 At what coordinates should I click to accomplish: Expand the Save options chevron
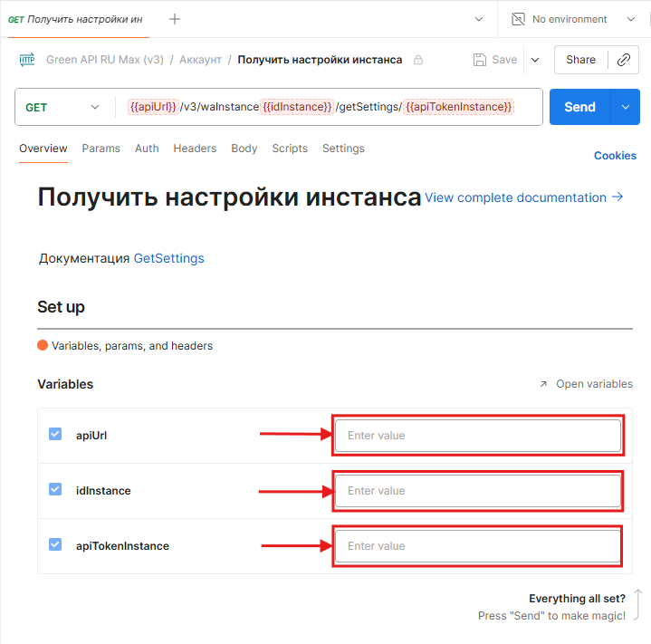point(535,60)
